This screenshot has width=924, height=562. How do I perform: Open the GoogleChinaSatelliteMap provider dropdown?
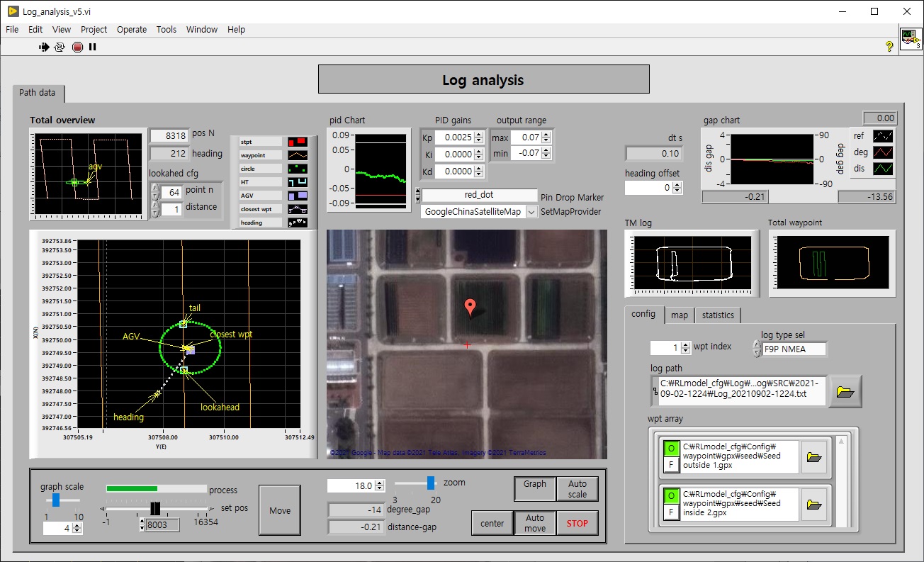coord(531,212)
